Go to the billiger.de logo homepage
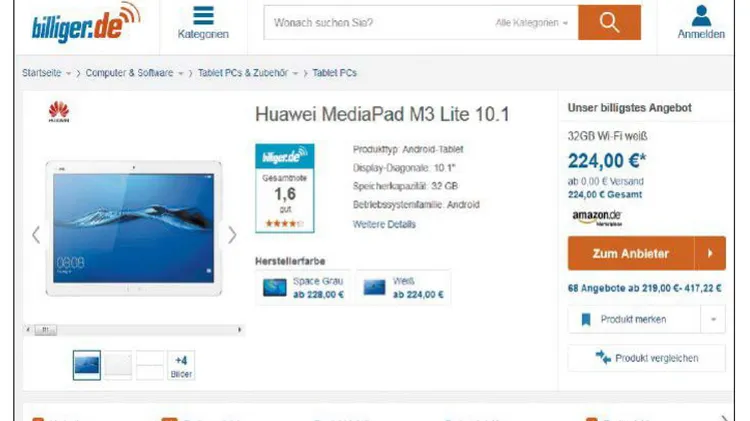The image size is (750, 421). coord(86,22)
